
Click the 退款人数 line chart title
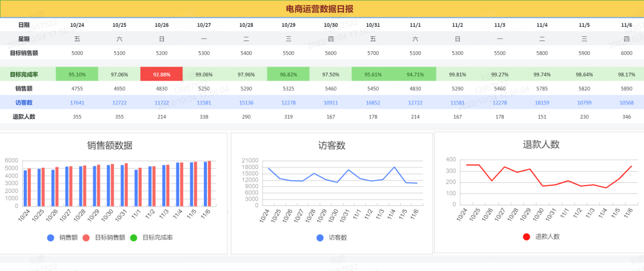[x=541, y=144]
